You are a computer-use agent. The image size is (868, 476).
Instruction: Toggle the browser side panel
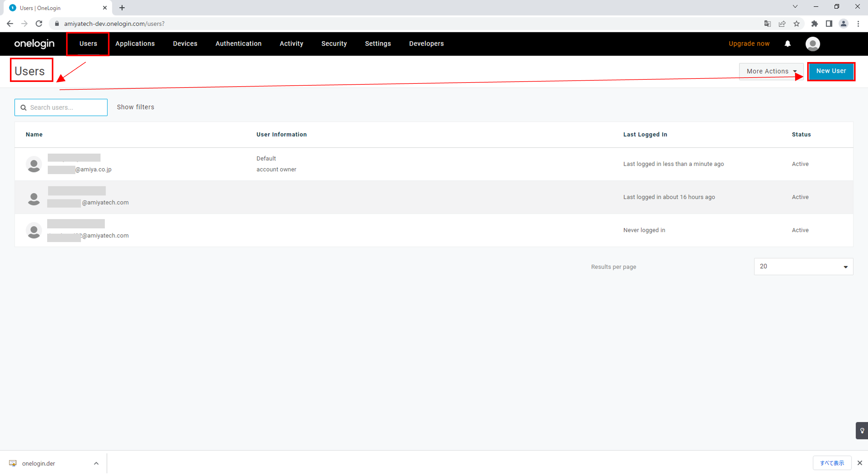pyautogui.click(x=829, y=24)
